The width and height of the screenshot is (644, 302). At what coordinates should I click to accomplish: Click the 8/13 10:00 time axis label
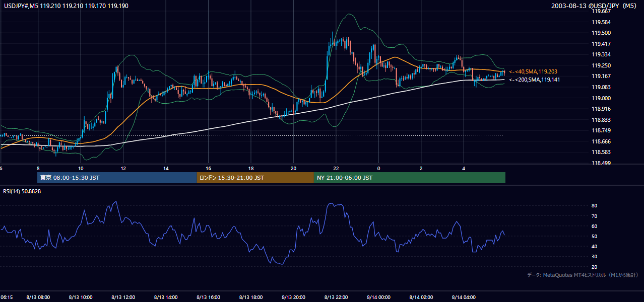[81, 297]
